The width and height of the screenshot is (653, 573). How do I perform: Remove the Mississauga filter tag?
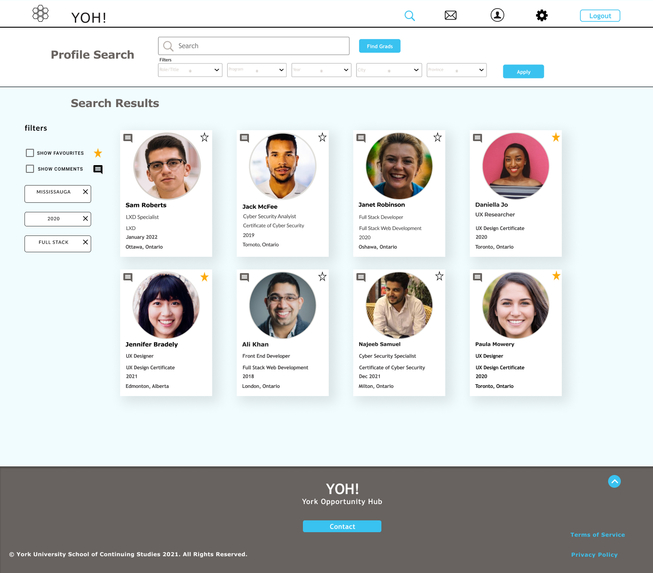pyautogui.click(x=85, y=192)
